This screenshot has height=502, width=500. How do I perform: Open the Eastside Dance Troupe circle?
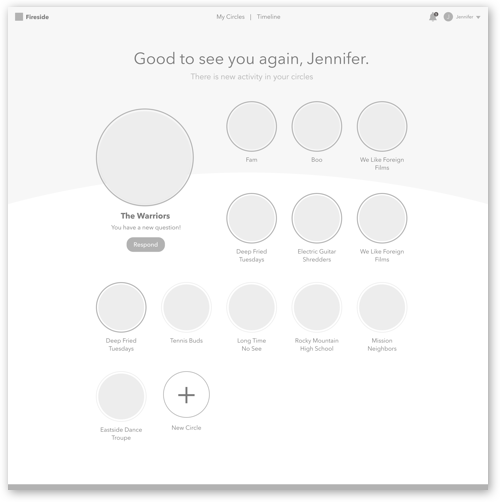coord(121,396)
